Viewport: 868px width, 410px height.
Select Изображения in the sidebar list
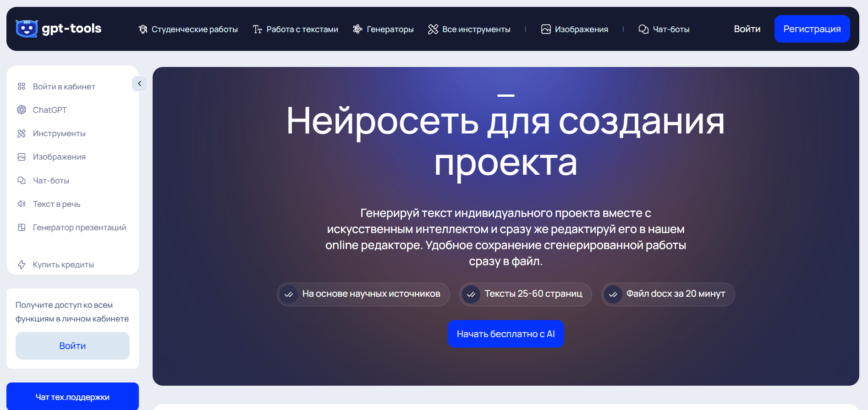59,157
